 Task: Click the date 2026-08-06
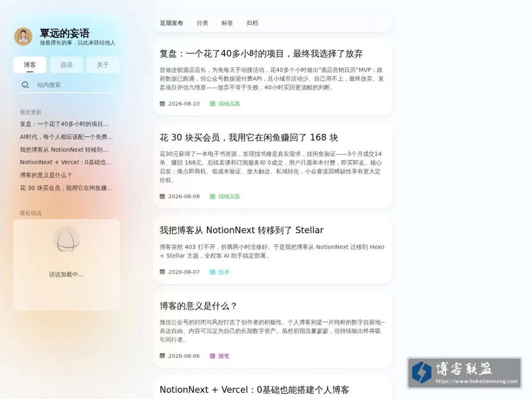[184, 356]
